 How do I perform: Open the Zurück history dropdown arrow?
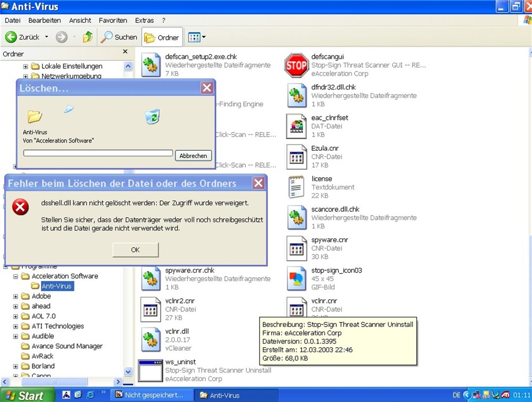(x=46, y=37)
